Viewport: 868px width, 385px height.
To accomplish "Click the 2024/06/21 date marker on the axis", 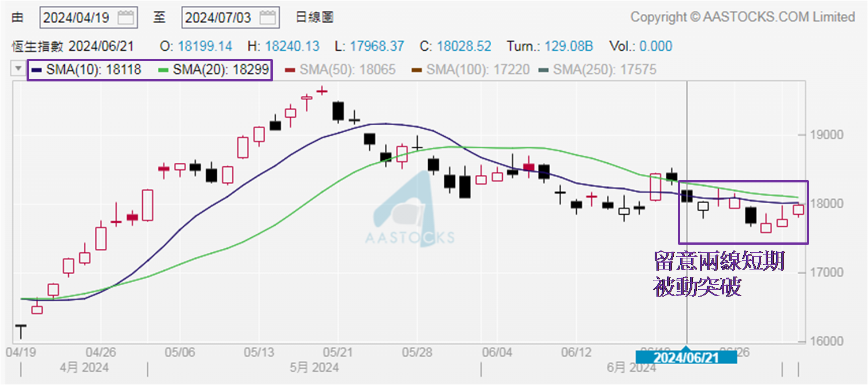I will tap(686, 358).
